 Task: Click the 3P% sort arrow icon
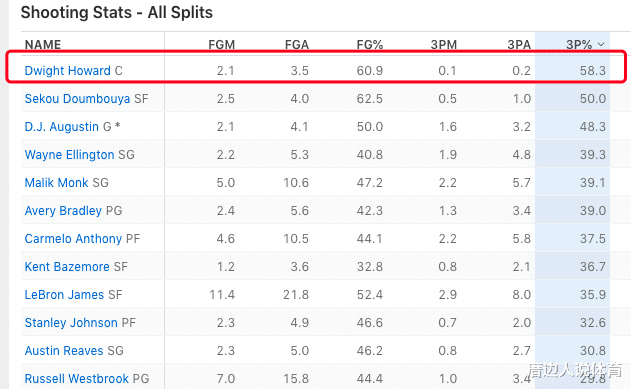click(x=601, y=45)
